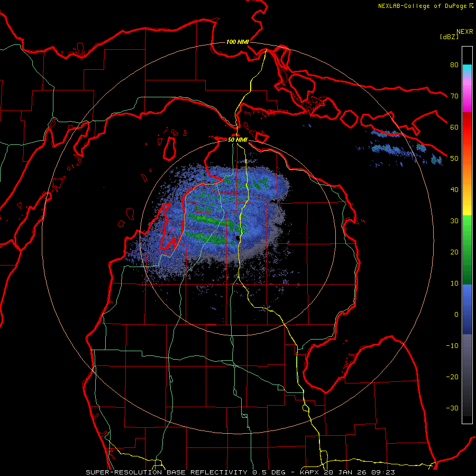Click the black radar site dot
Image resolution: width=476 pixels, height=476 pixels.
pyautogui.click(x=237, y=239)
